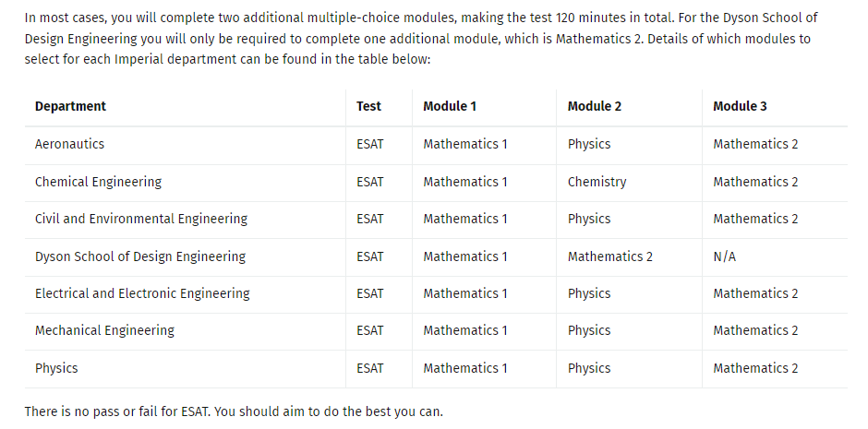Click the Test column header
This screenshot has height=429, width=868.
tap(368, 106)
